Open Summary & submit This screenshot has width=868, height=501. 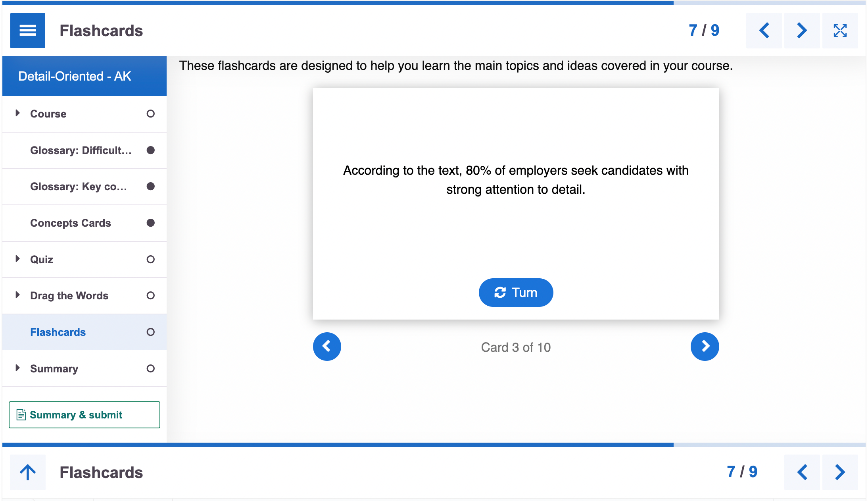tap(84, 415)
